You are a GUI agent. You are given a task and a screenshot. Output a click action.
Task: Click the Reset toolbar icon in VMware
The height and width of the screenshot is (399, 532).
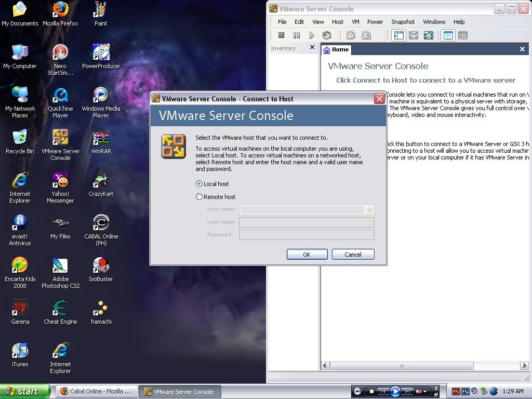(x=327, y=35)
